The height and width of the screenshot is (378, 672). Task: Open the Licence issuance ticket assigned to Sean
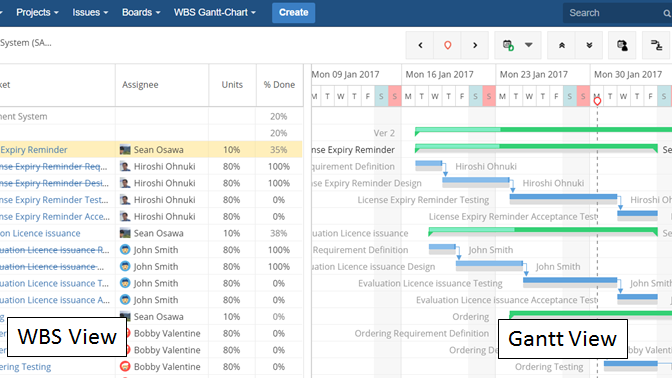pos(40,233)
